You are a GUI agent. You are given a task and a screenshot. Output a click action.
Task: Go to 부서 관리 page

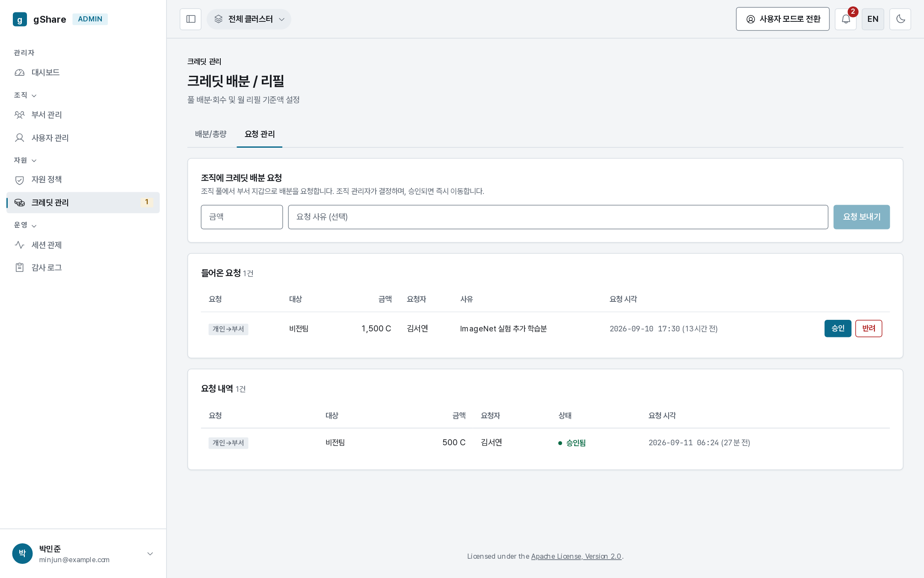pos(83,115)
